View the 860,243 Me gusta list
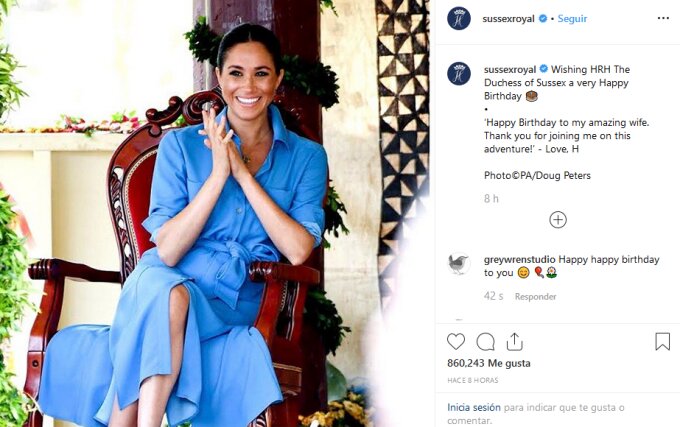 click(x=489, y=363)
